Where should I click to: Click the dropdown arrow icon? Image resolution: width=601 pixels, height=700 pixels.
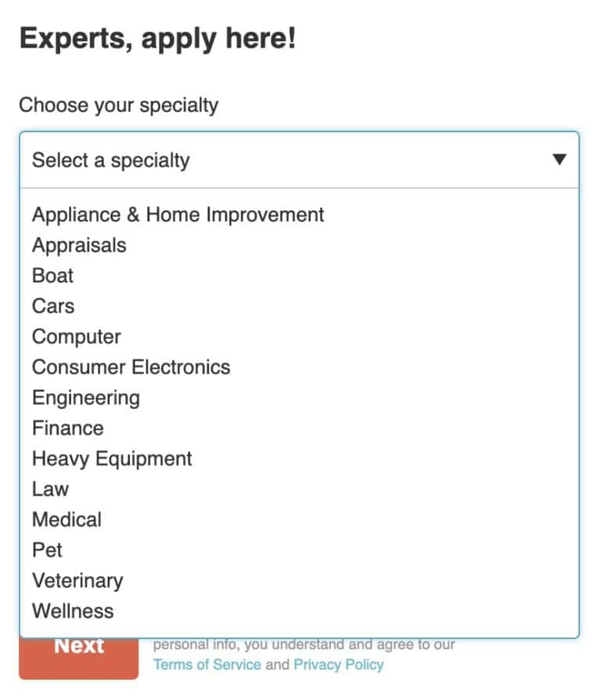560,159
